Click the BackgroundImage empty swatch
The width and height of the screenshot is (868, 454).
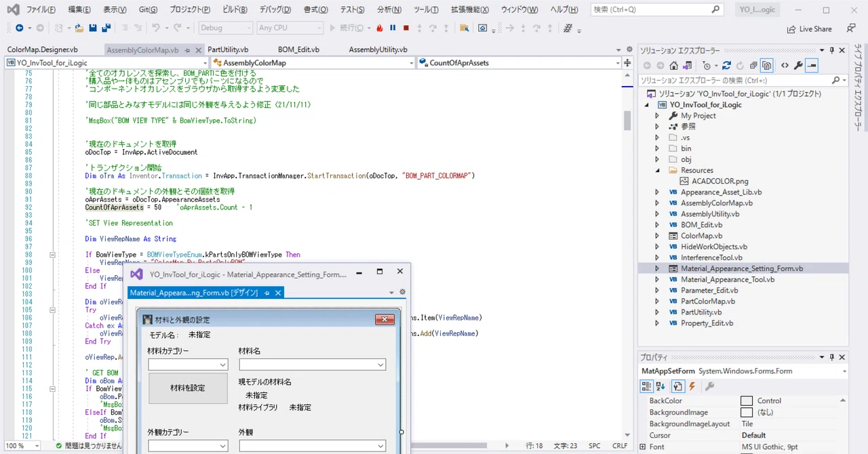[747, 413]
